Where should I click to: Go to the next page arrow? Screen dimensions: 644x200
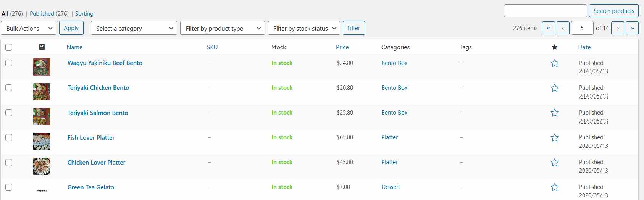coord(617,28)
